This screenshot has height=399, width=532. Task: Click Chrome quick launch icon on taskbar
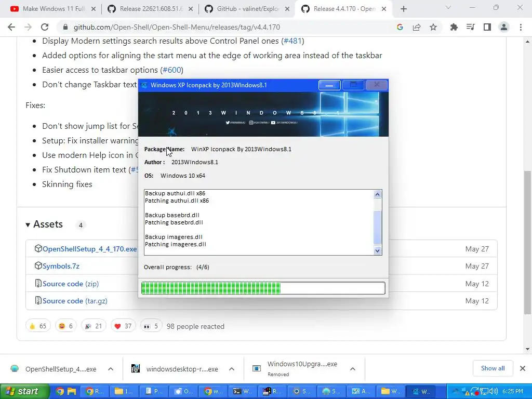[x=60, y=391]
